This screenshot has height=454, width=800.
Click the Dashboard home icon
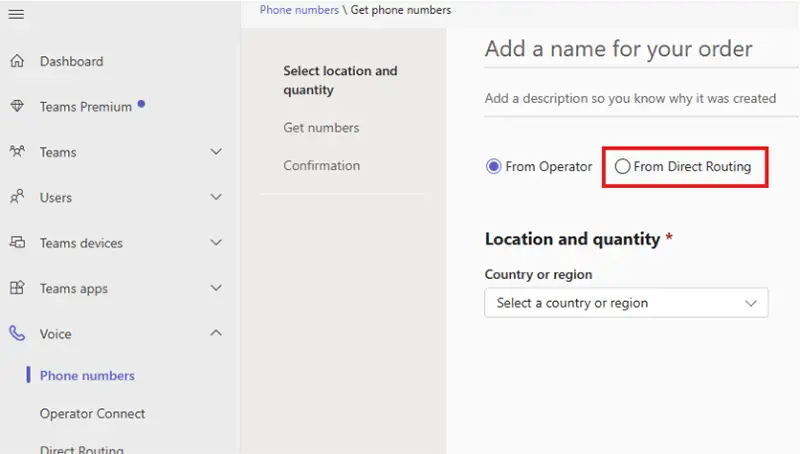17,61
